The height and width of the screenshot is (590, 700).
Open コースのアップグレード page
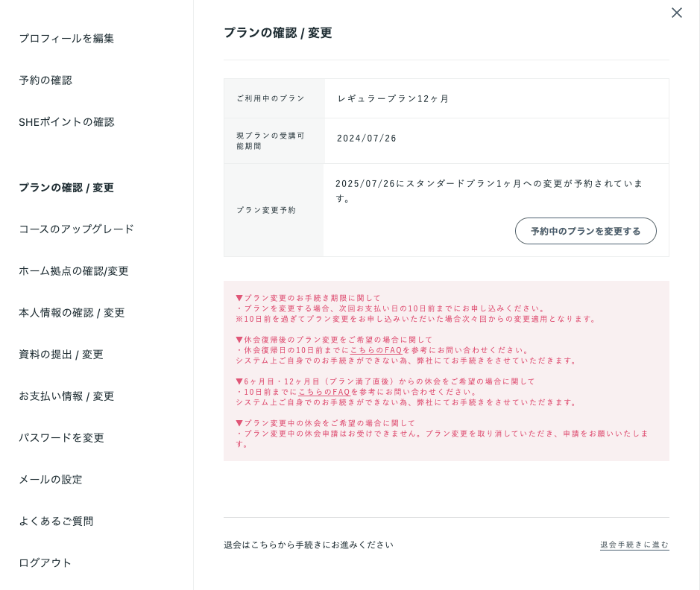(76, 229)
